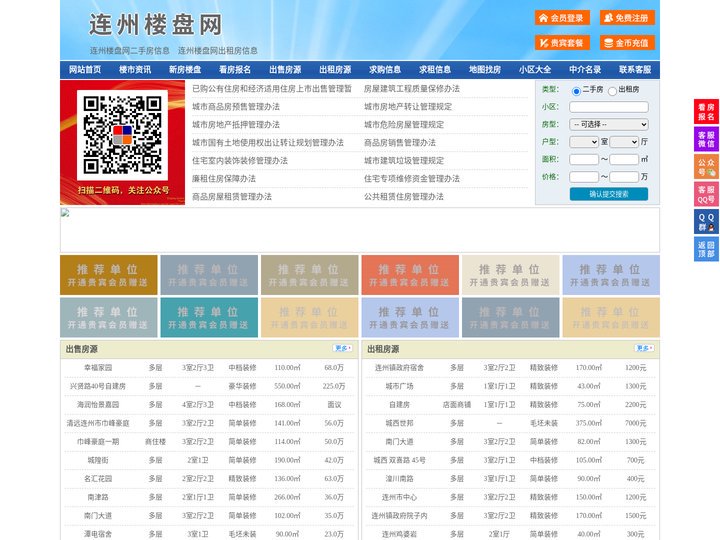This screenshot has width=720, height=540.
Task: Open 名汇花园 sale listing
Action: coord(98,478)
